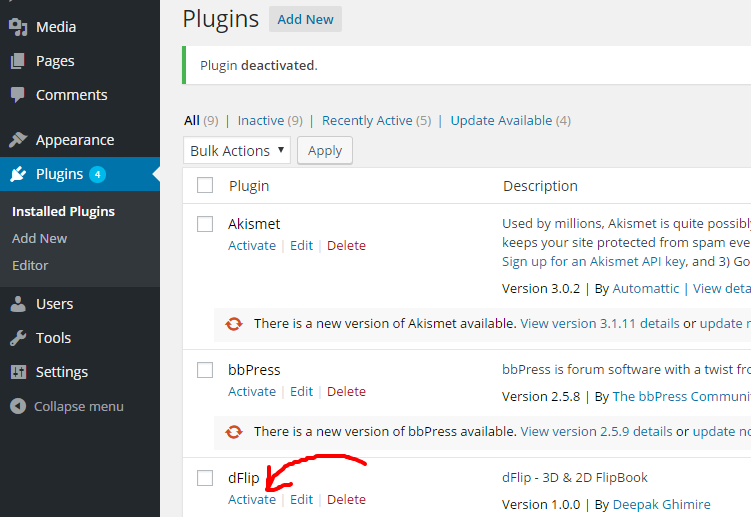
Task: Open Add New in Plugins submenu
Action: [40, 238]
